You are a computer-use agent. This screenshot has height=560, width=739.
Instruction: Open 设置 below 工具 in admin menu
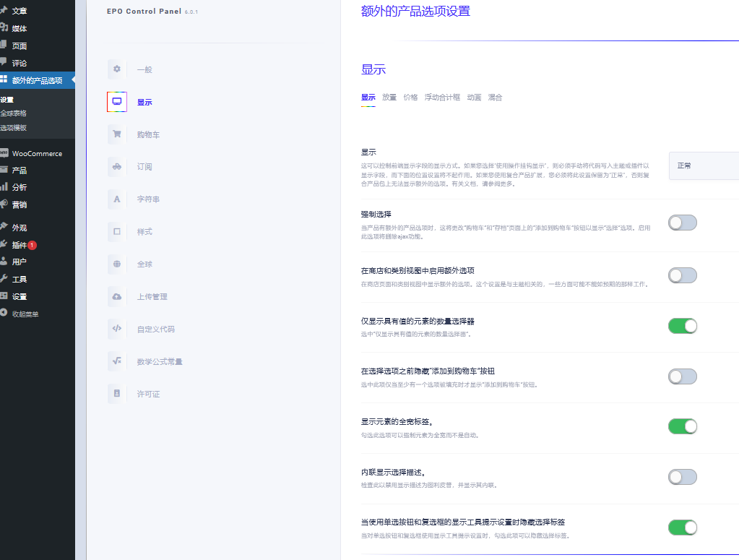tap(20, 296)
